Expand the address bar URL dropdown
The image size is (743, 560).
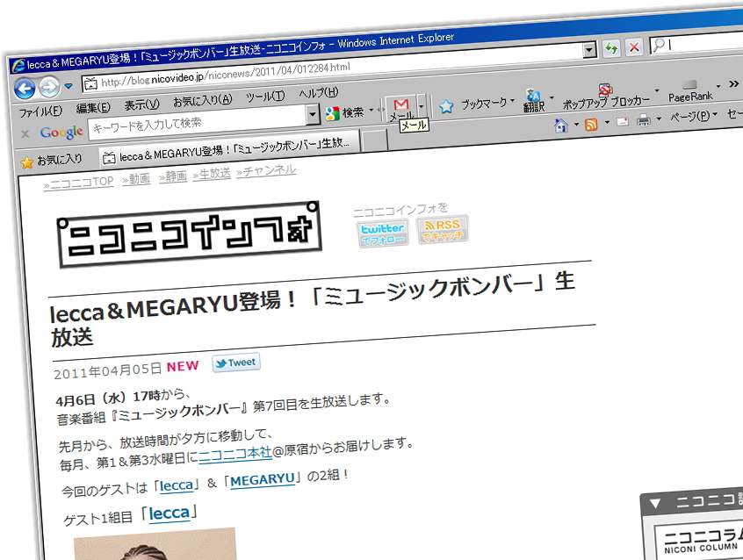(590, 50)
